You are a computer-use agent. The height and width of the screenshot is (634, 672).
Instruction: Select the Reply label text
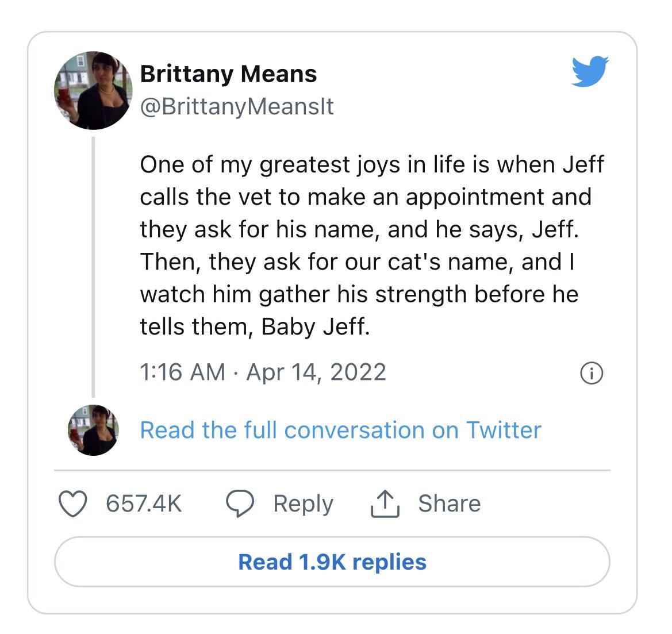[303, 503]
